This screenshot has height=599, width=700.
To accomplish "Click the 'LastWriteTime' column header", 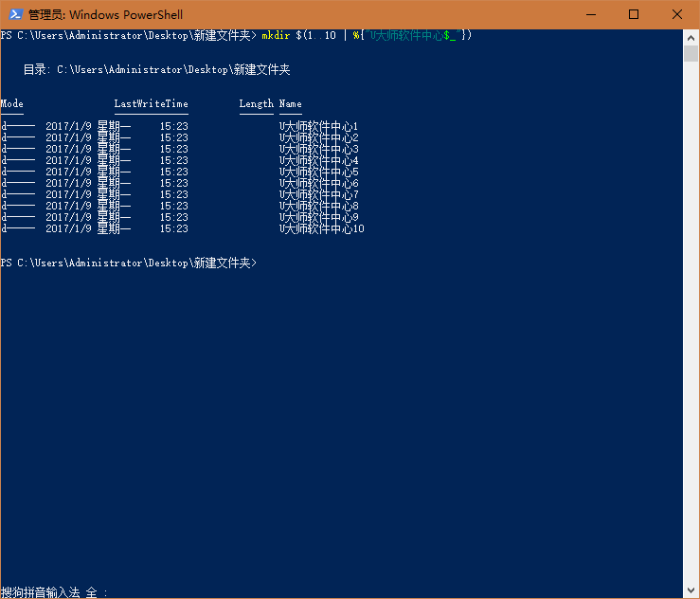I will [151, 104].
